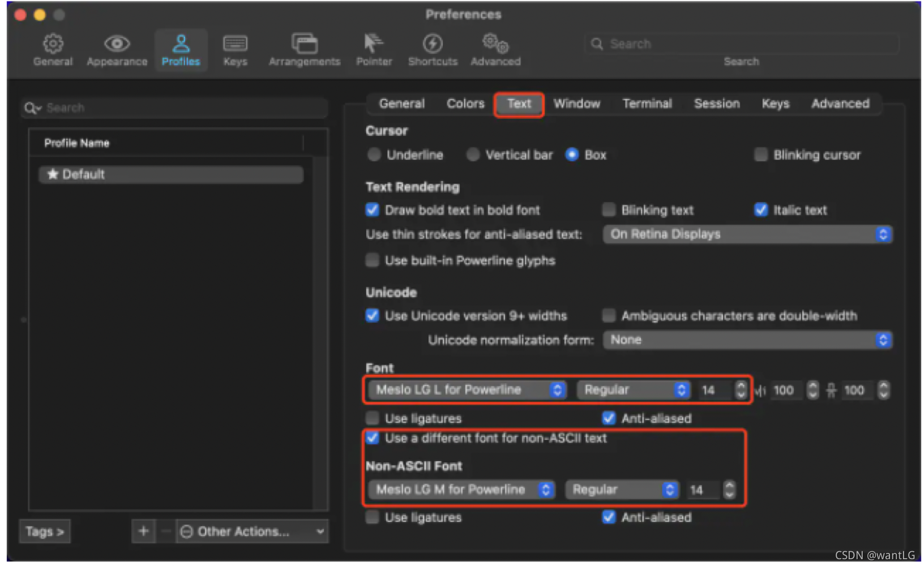This screenshot has width=924, height=566.
Task: Switch to the General profile tab
Action: click(401, 104)
